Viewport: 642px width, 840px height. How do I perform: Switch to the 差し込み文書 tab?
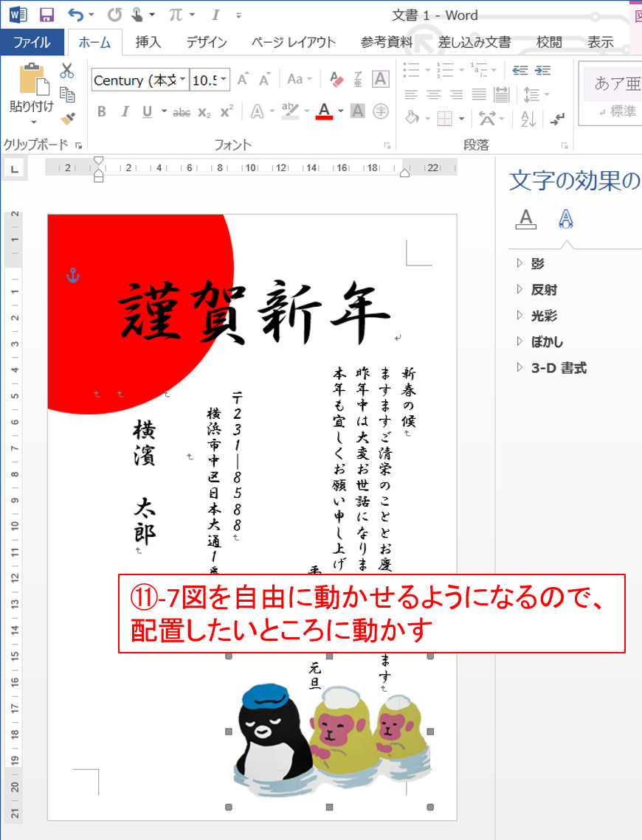tap(474, 42)
